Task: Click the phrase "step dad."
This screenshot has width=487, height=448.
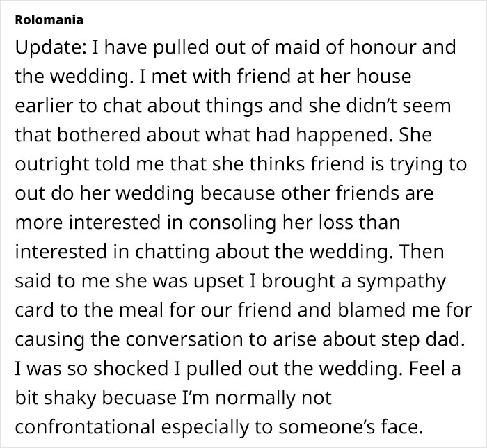Action: pos(423,339)
